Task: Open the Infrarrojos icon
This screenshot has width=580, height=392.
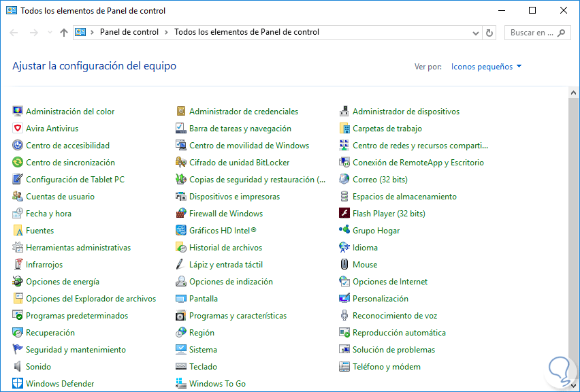Action: (x=18, y=265)
